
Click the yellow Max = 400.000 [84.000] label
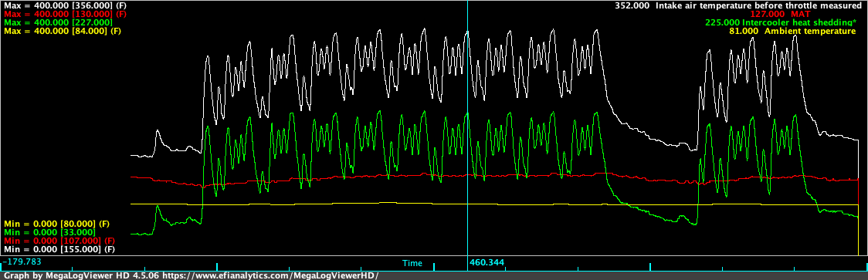pos(62,32)
